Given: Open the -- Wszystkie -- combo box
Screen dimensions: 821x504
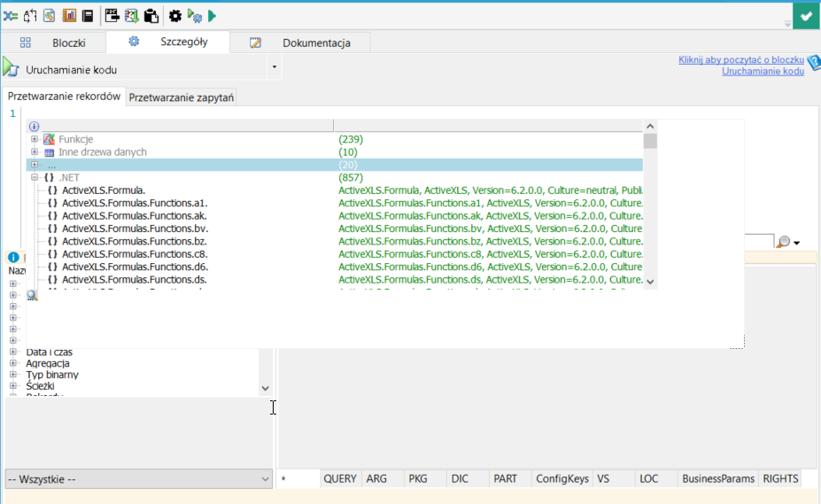Looking at the screenshot, I should (139, 479).
